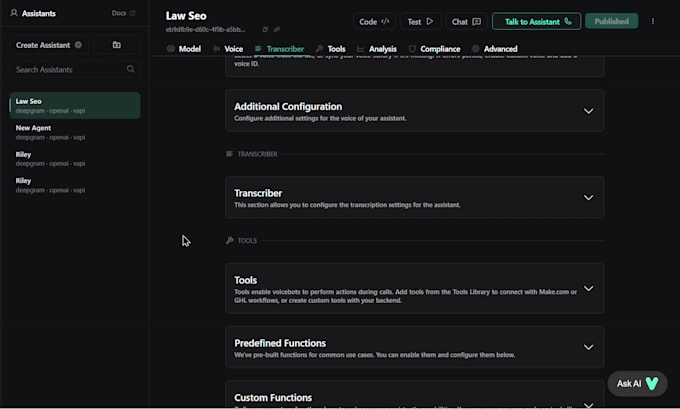Expand the Predefined Functions chevron
Image resolution: width=680 pixels, height=409 pixels.
pos(588,347)
